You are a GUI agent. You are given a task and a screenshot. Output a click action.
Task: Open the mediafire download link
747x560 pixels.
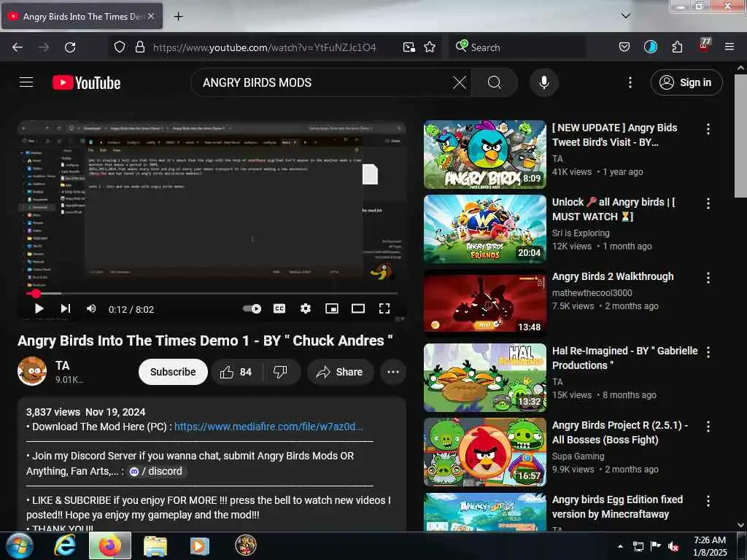tap(268, 427)
